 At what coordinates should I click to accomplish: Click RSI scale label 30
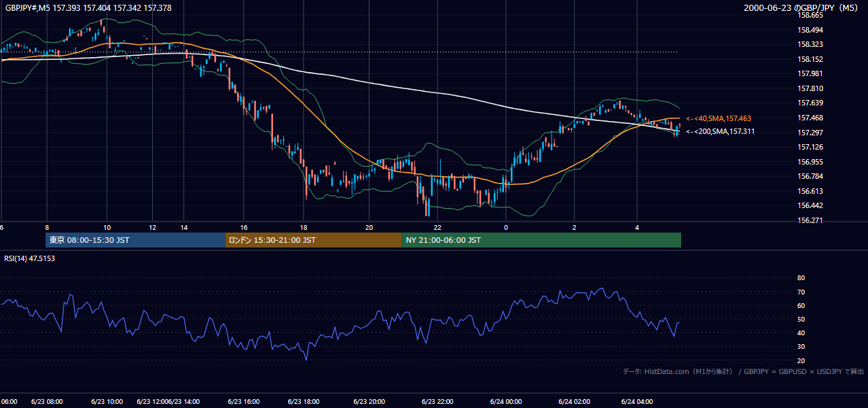[x=801, y=347]
